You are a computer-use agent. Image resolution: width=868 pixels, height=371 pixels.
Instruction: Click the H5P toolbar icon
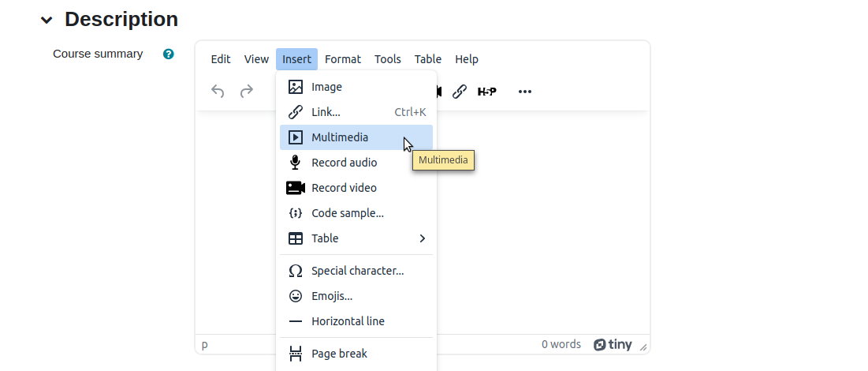(487, 92)
